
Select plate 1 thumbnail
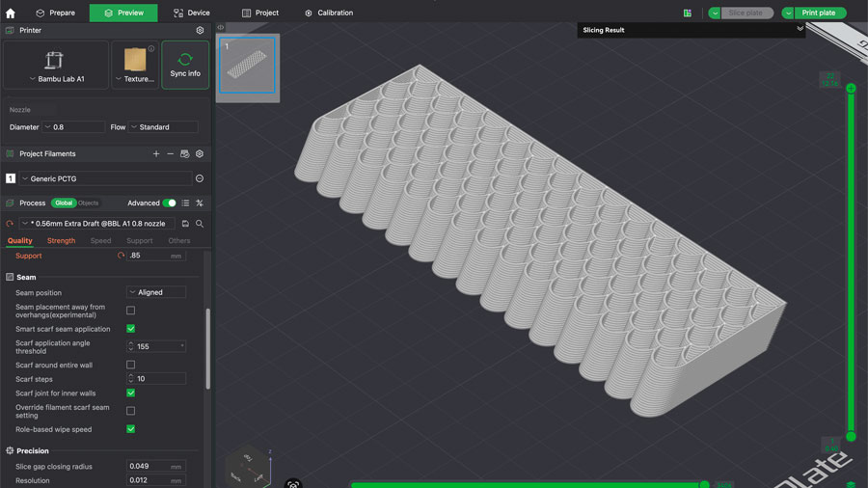pyautogui.click(x=248, y=66)
